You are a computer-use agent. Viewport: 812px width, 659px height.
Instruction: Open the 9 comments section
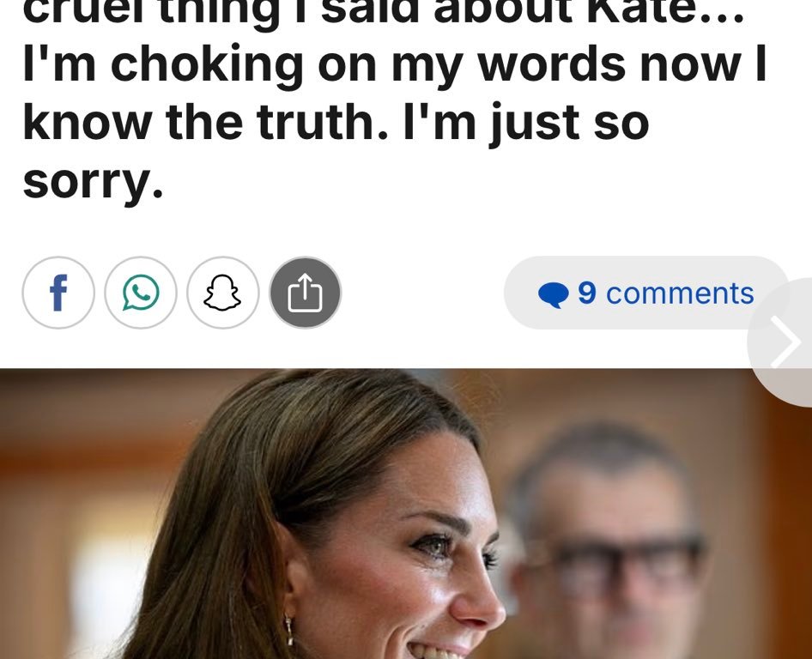pos(646,293)
